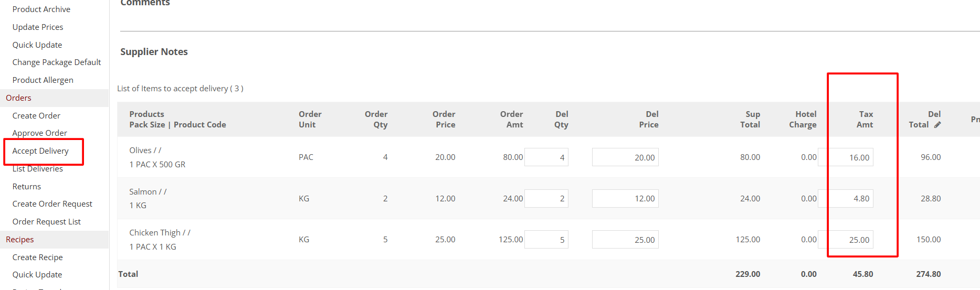The height and width of the screenshot is (290, 980).
Task: Click Olives Tax Amt input field
Action: [850, 157]
